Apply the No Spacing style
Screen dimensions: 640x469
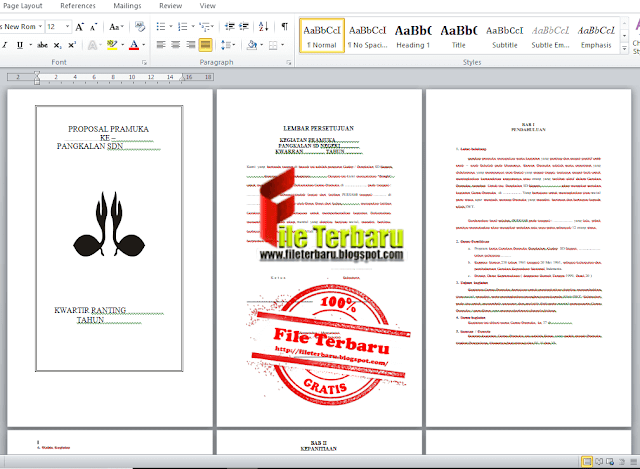pos(367,36)
